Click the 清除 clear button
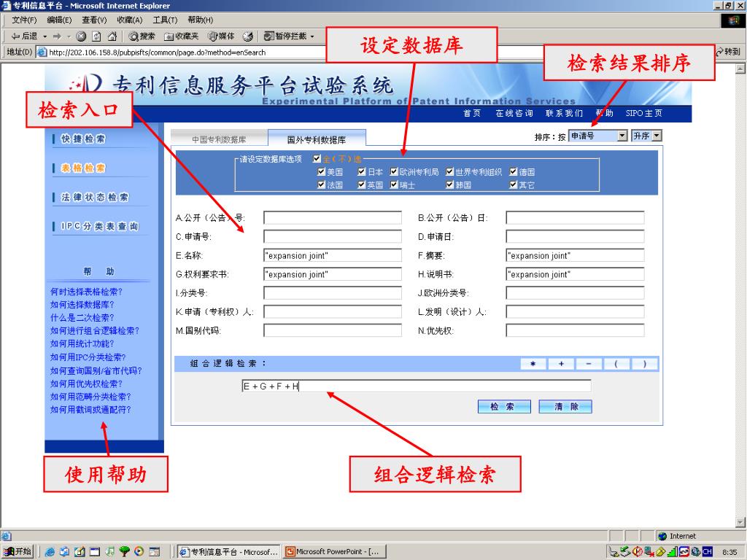Viewport: 747px width, 560px height. click(x=565, y=407)
